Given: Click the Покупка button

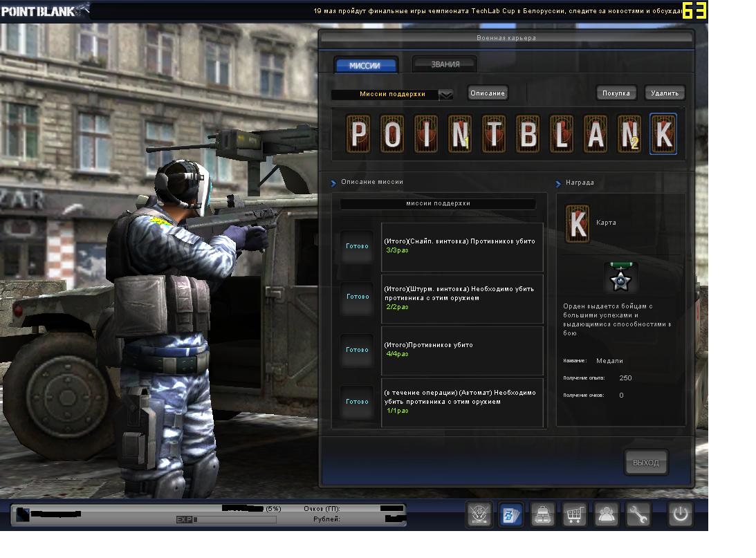Looking at the screenshot, I should coord(616,93).
